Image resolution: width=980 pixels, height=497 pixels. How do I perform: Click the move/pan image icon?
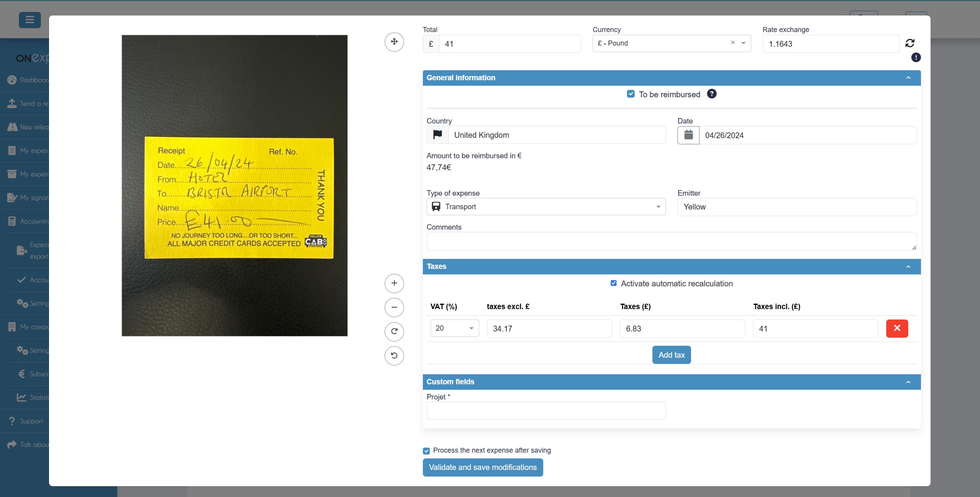coord(394,42)
